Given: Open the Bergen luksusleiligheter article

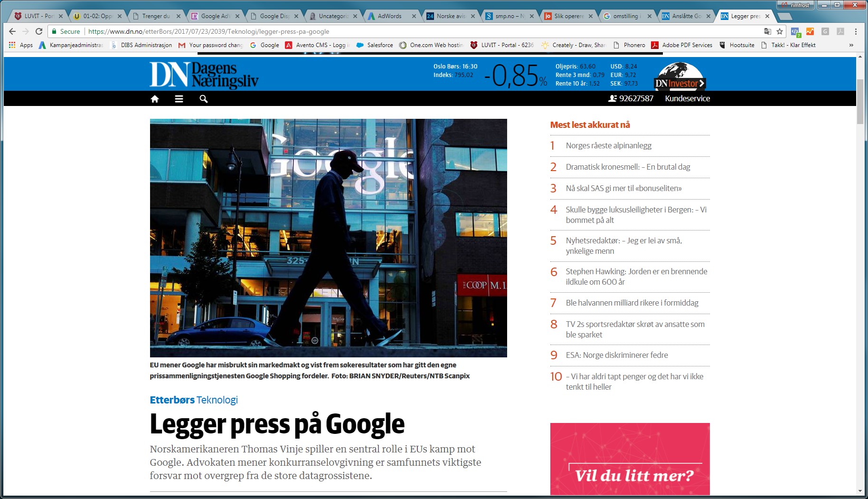Looking at the screenshot, I should coord(636,215).
